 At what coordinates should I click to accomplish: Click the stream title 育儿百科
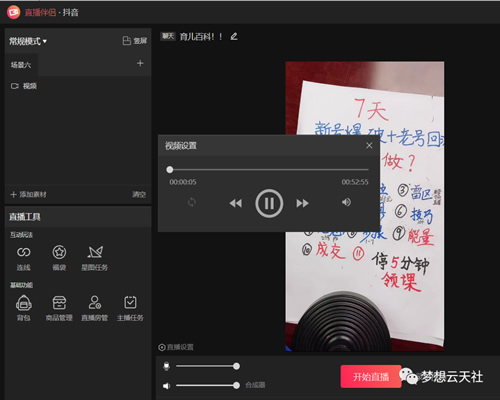point(201,36)
